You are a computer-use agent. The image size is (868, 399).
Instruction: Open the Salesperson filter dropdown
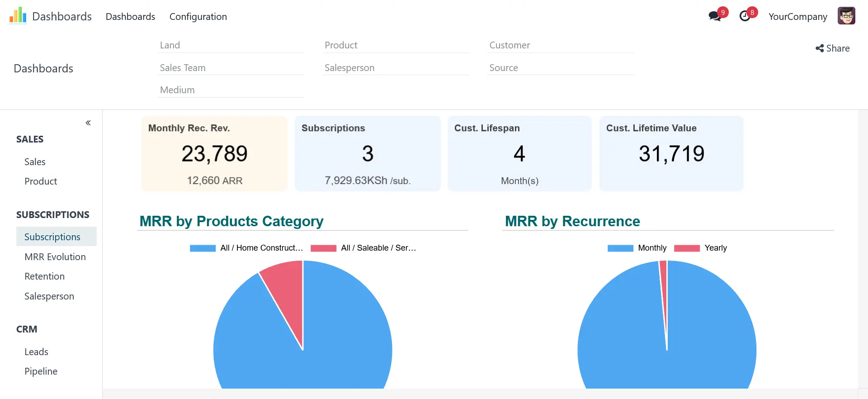(x=395, y=68)
